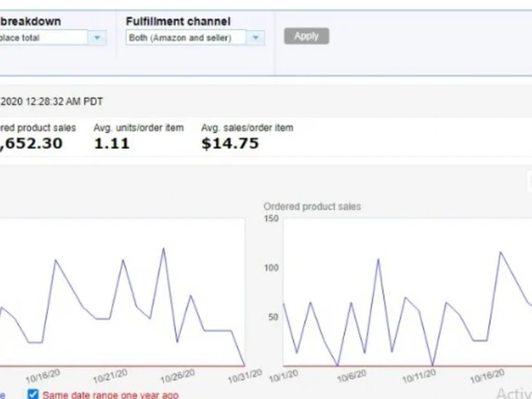This screenshot has width=532, height=399.
Task: Click the 10/11/20 date label on right chart
Action: 419,376
